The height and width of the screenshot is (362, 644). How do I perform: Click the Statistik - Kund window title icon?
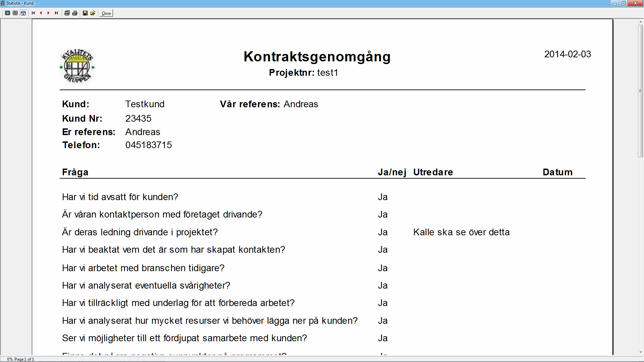pos(3,3)
